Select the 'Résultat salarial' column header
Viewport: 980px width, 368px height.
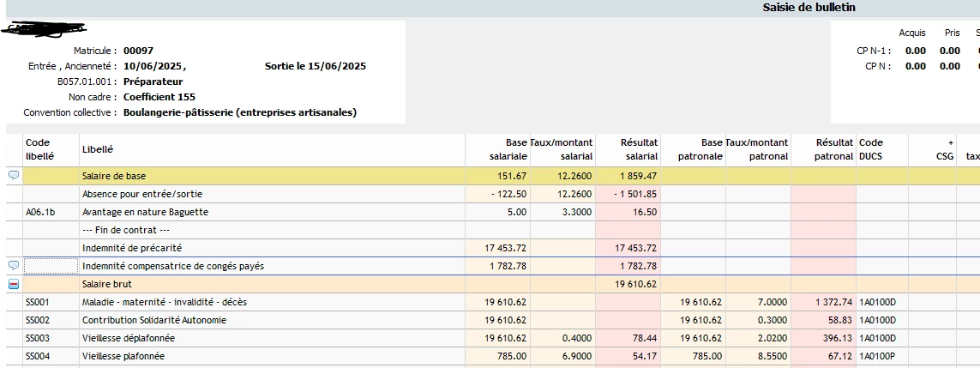click(628, 149)
